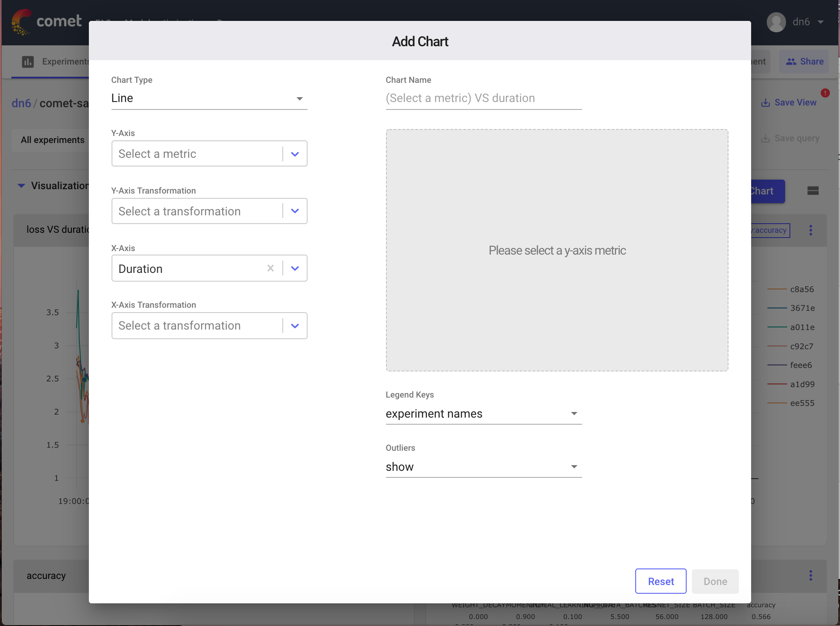Clear Duration from the X-Axis field
The height and width of the screenshot is (626, 840).
point(271,268)
